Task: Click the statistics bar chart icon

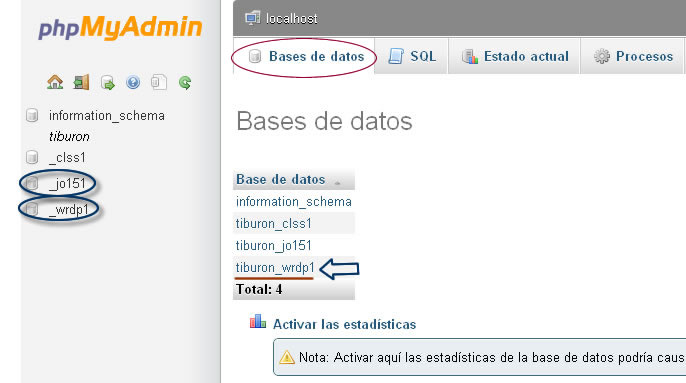Action: pyautogui.click(x=258, y=321)
